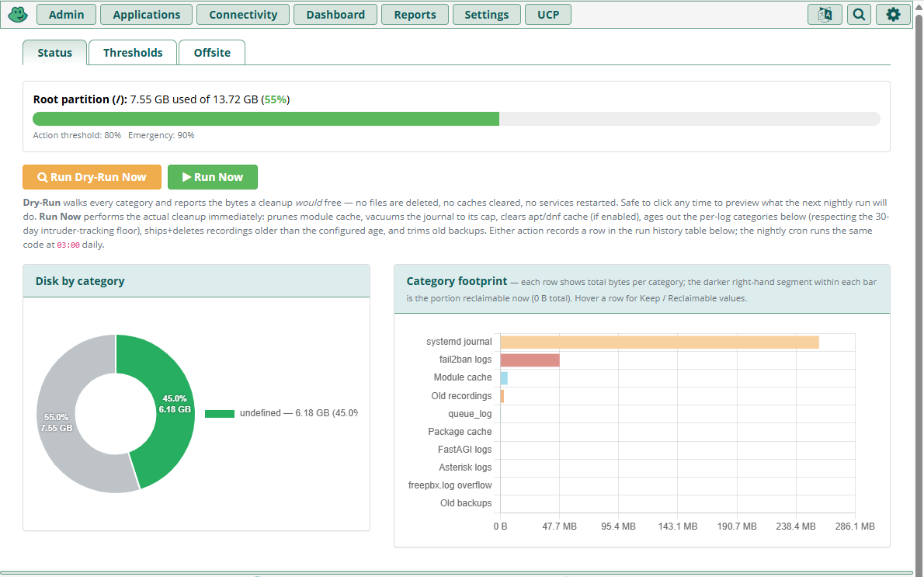The image size is (924, 577).
Task: Click the Old recordings bar
Action: click(x=502, y=396)
